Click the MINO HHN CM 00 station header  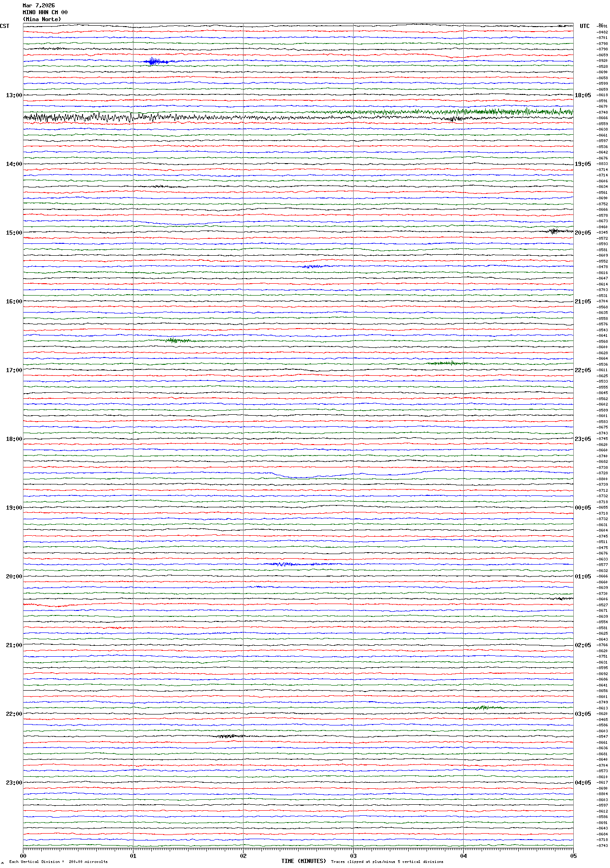click(x=45, y=12)
